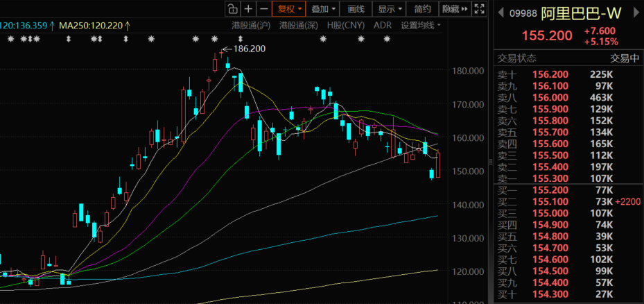Click previous stock arrow beside code 09988
The image size is (644, 304).
click(x=501, y=12)
